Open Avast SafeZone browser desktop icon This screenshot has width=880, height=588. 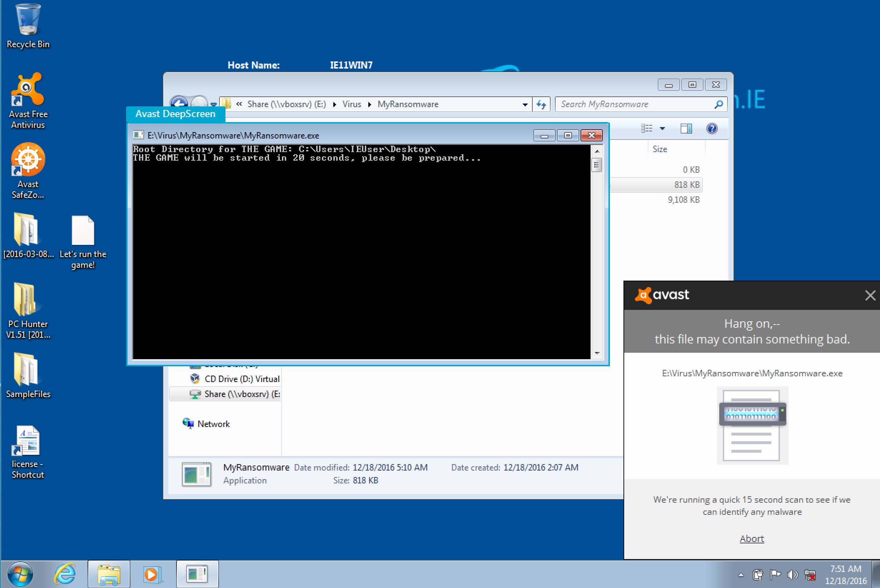tap(28, 160)
